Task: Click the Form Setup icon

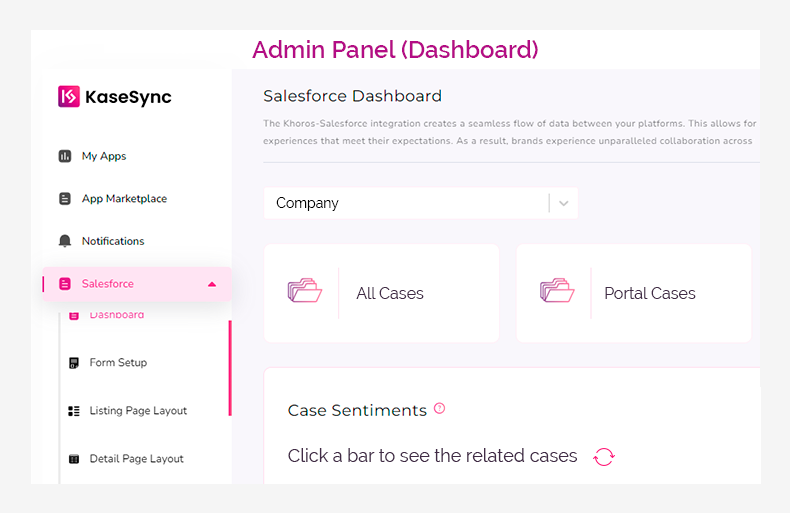Action: pos(74,363)
